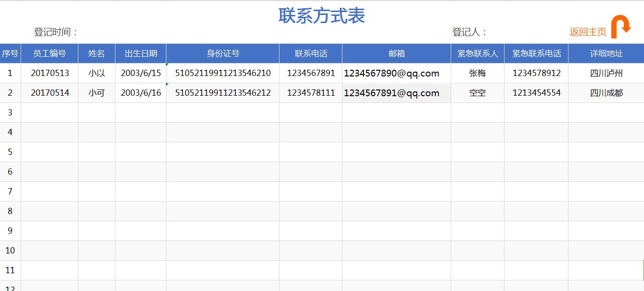Click the 紧急联系人 column header
The width and height of the screenshot is (644, 291).
tap(477, 53)
